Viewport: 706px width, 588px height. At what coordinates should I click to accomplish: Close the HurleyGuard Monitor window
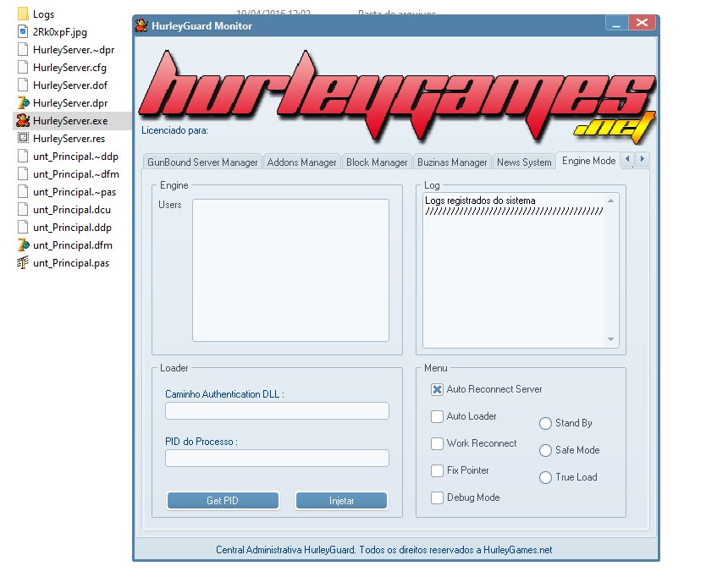click(x=643, y=23)
